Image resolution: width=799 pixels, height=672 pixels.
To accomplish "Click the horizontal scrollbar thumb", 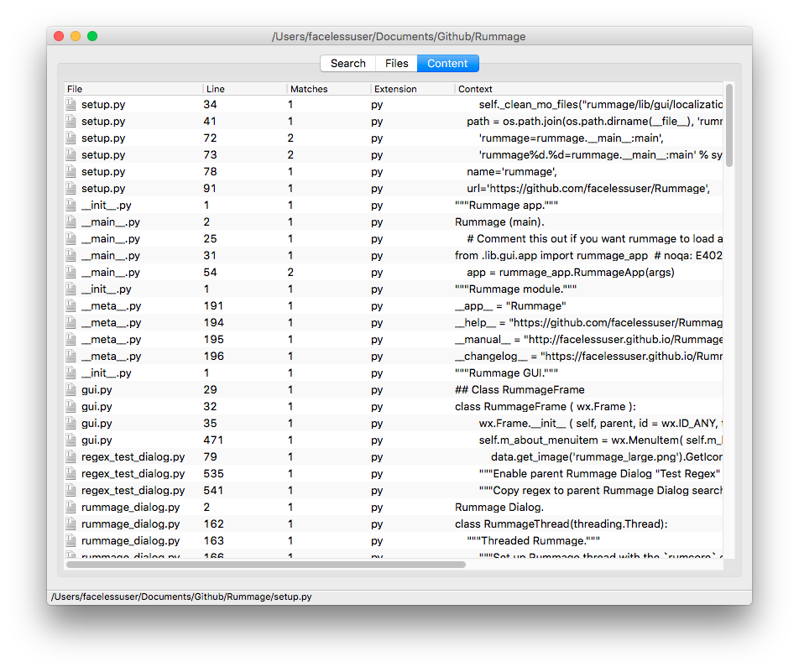I will pyautogui.click(x=266, y=565).
